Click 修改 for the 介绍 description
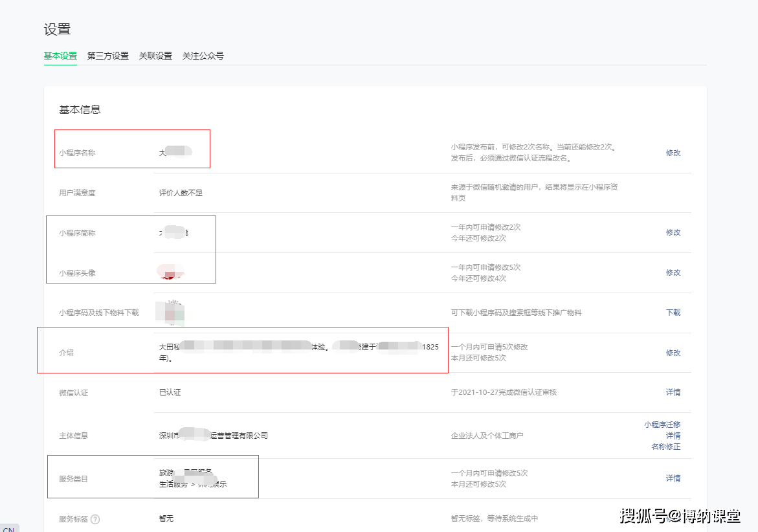This screenshot has height=532, width=758. 673,353
